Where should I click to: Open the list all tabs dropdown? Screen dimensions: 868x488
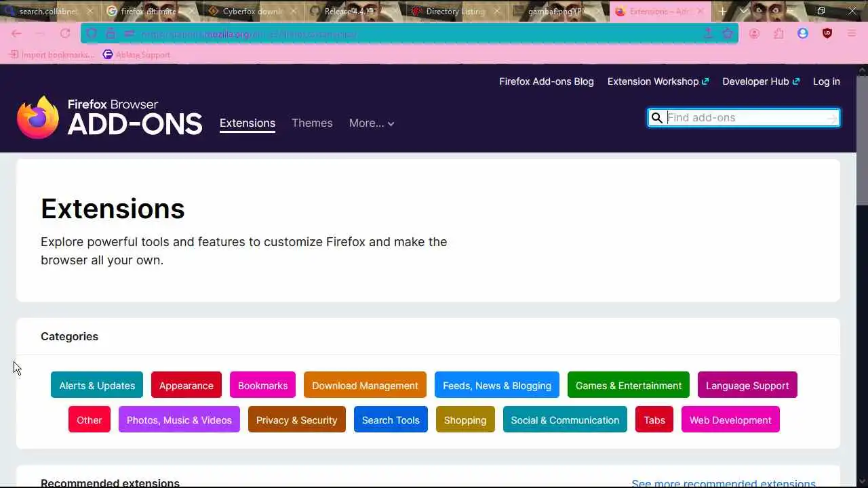(744, 12)
